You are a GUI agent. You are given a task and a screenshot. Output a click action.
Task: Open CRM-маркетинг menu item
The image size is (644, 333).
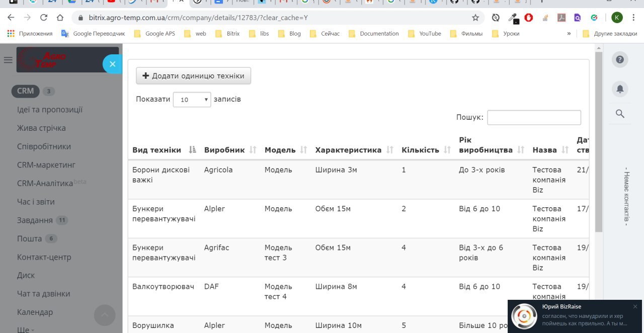[46, 164]
